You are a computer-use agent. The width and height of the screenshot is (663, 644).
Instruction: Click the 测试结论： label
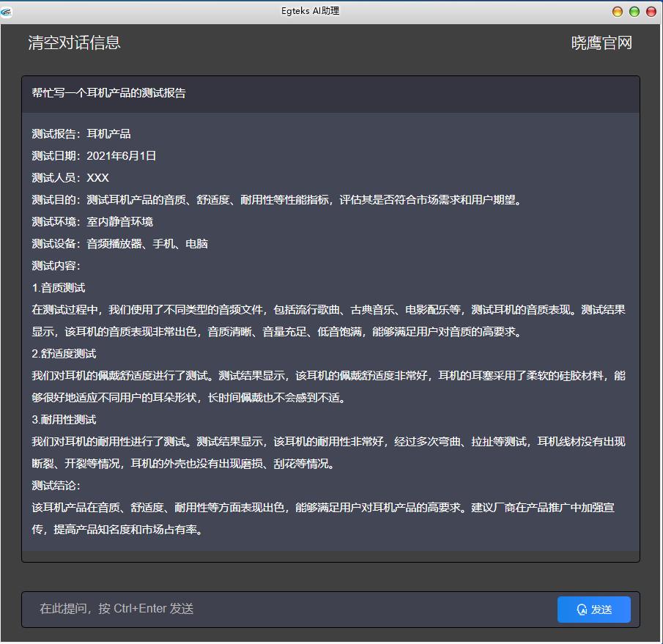point(56,486)
